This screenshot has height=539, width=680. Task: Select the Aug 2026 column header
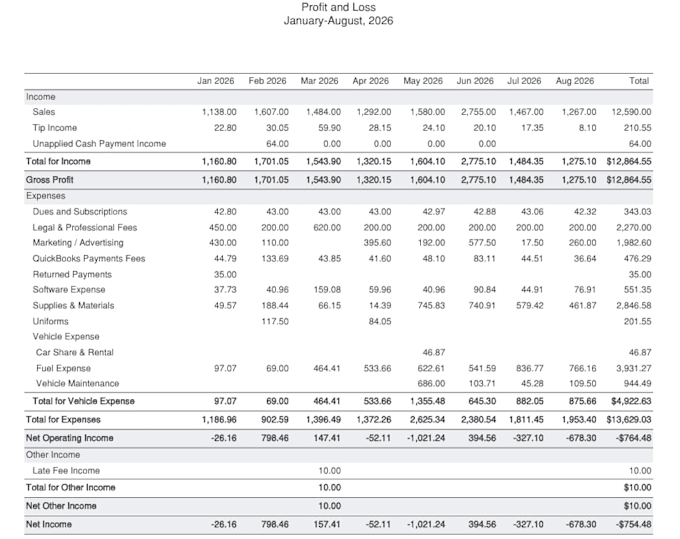575,81
